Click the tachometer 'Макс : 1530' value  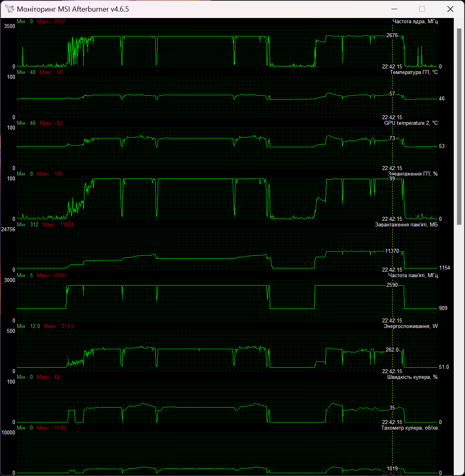pyautogui.click(x=51, y=428)
